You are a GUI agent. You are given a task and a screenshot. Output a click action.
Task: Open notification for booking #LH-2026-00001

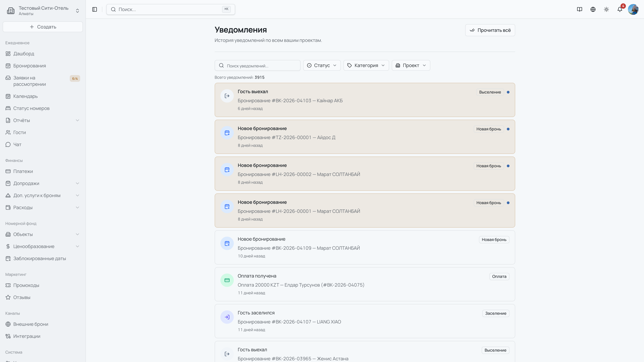[x=365, y=210]
